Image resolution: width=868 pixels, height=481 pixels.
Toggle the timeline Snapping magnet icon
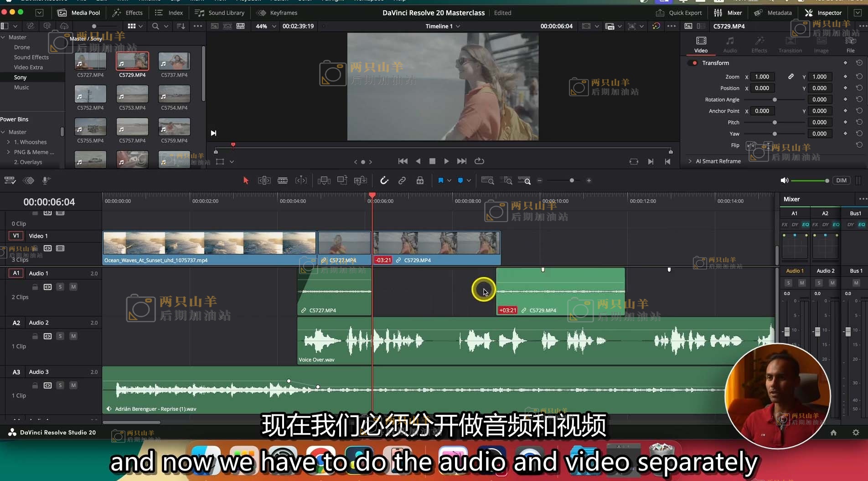pos(384,181)
